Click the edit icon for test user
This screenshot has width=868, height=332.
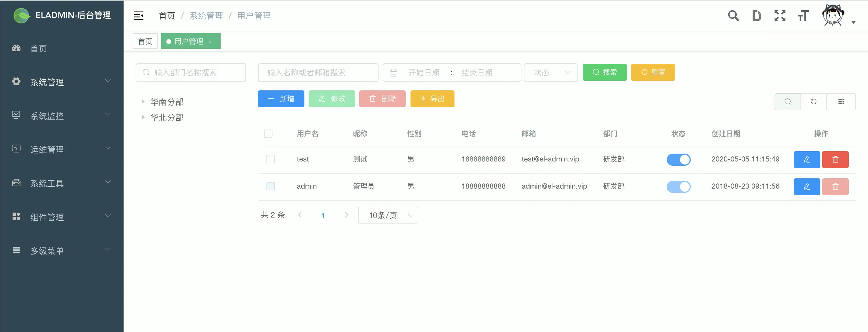coord(807,159)
